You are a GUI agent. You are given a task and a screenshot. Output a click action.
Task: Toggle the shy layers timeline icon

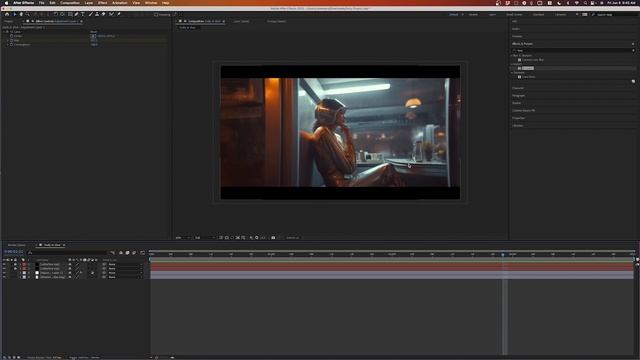(121, 253)
